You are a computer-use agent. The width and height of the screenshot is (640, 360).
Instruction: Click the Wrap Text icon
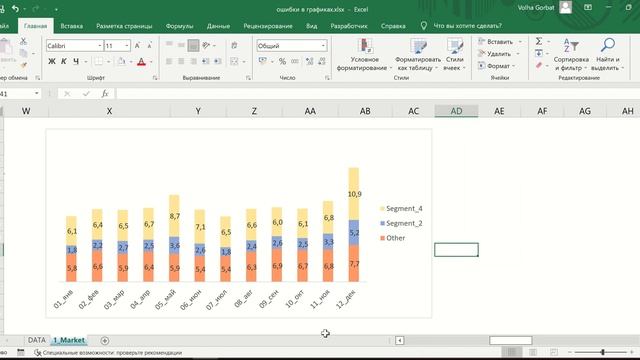point(234,45)
